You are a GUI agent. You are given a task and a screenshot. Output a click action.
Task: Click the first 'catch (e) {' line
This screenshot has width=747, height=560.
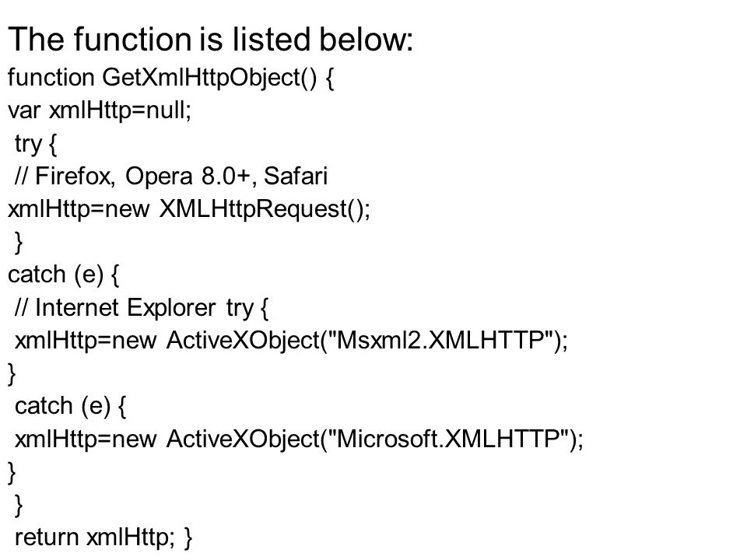[63, 275]
